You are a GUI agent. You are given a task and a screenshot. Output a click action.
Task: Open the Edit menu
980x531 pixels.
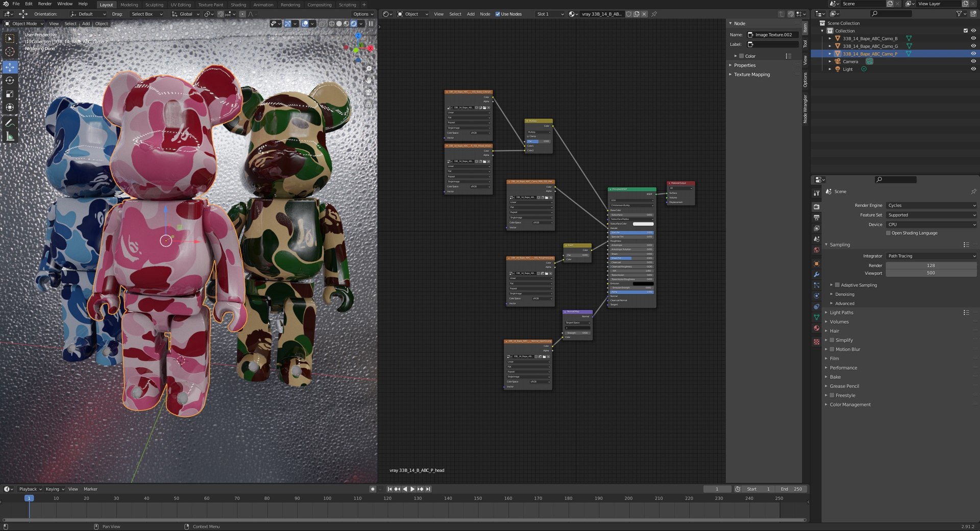[29, 4]
